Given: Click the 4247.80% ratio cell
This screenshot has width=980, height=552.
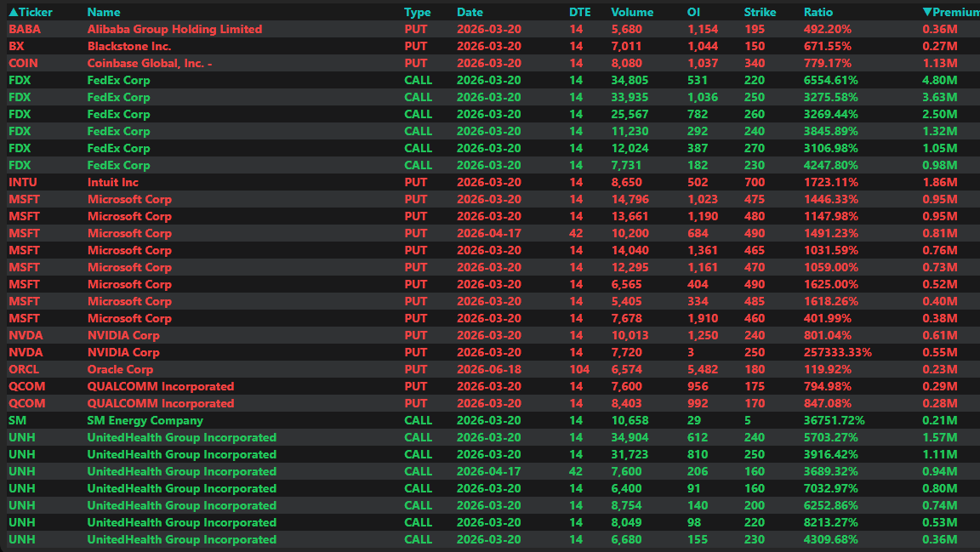Looking at the screenshot, I should pyautogui.click(x=830, y=165).
